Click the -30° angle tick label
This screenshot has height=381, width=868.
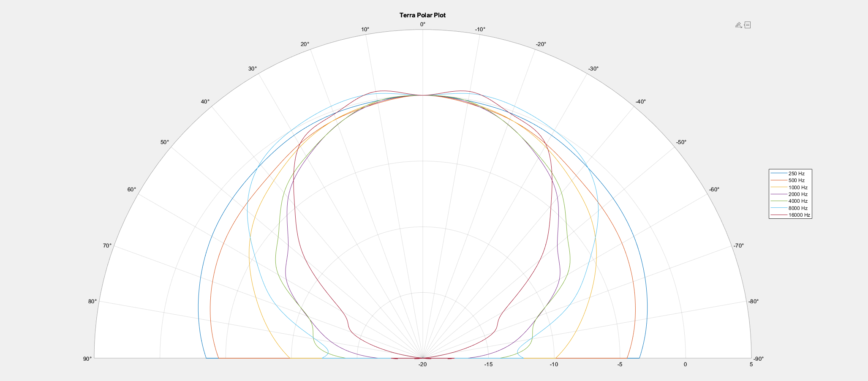pyautogui.click(x=593, y=69)
